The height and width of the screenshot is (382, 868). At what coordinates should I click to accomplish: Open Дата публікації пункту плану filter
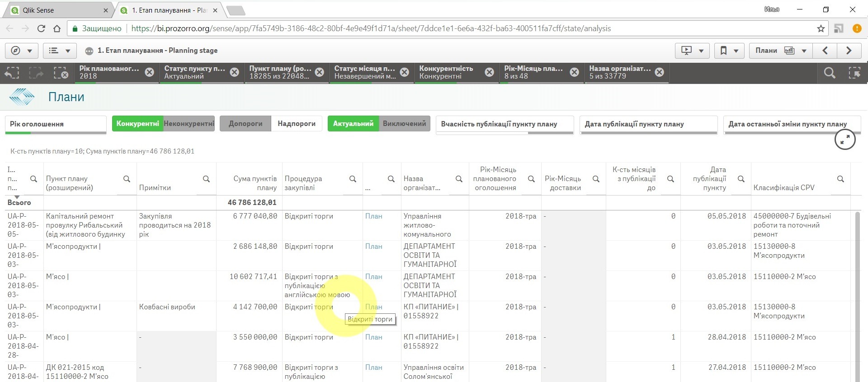(x=648, y=124)
